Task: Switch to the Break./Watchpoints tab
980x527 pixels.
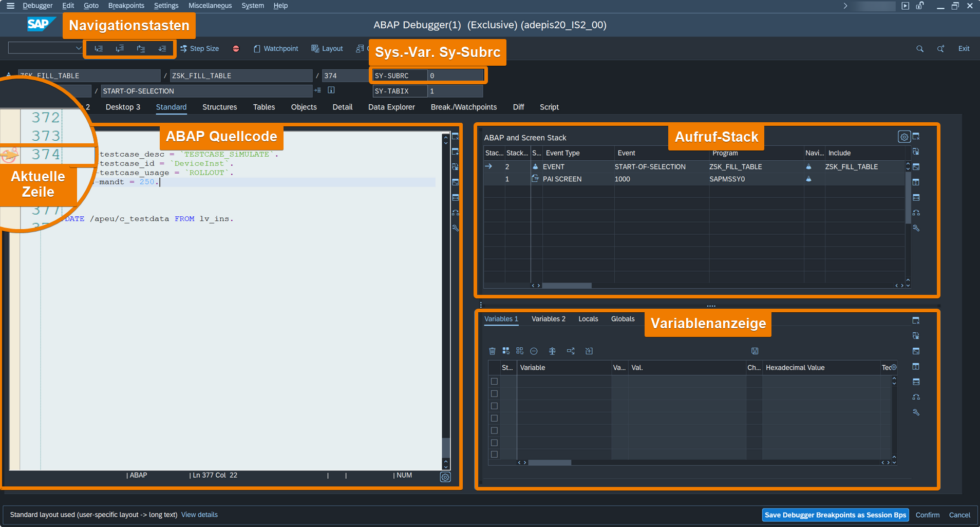Action: [464, 107]
